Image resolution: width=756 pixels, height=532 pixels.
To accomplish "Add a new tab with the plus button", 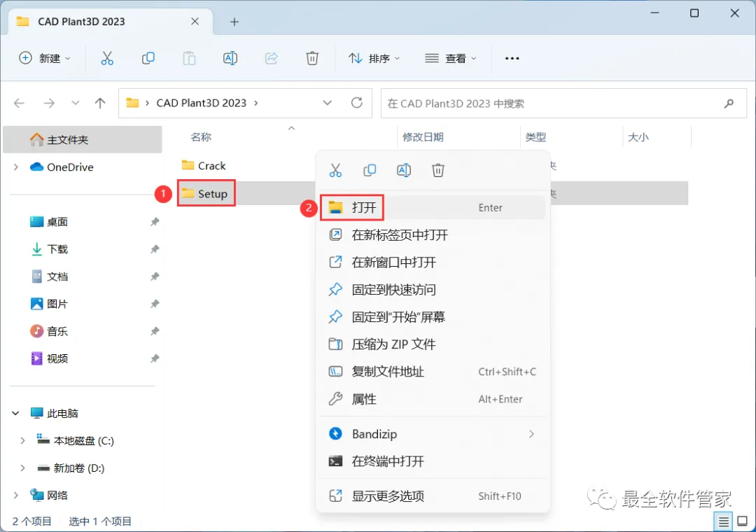I will pyautogui.click(x=234, y=22).
